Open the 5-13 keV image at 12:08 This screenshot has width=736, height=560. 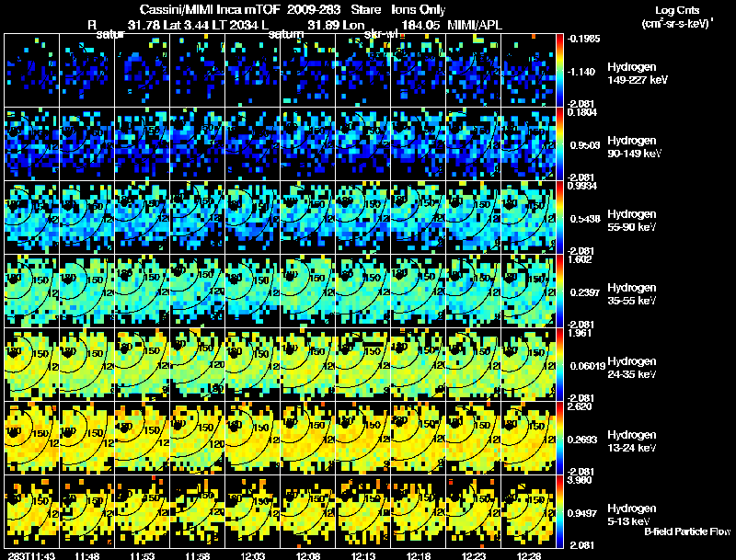tap(308, 511)
